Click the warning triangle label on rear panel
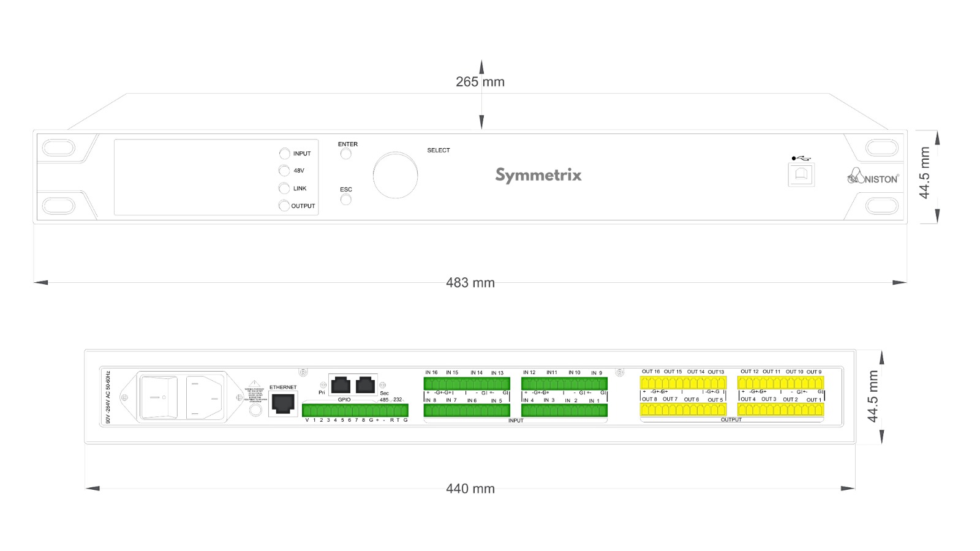The height and width of the screenshot is (551, 980). (255, 384)
